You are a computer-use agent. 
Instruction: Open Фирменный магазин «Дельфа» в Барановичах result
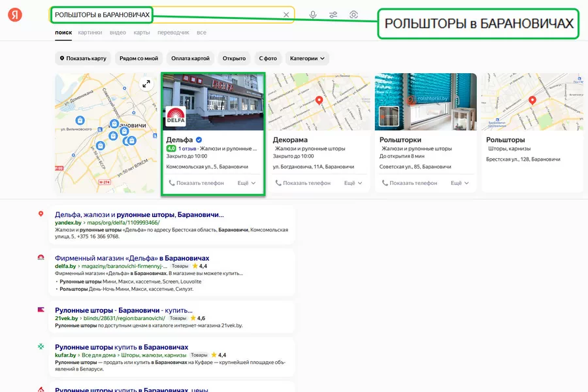coord(132,258)
